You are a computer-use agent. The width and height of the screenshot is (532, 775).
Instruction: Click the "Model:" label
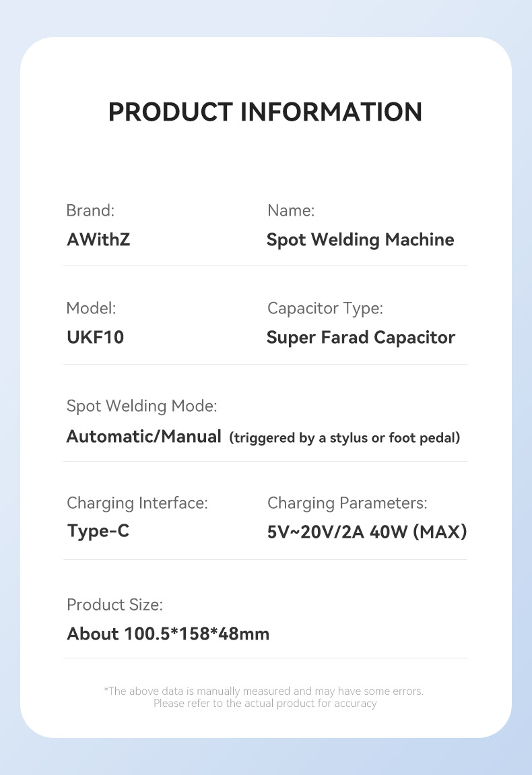[91, 309]
